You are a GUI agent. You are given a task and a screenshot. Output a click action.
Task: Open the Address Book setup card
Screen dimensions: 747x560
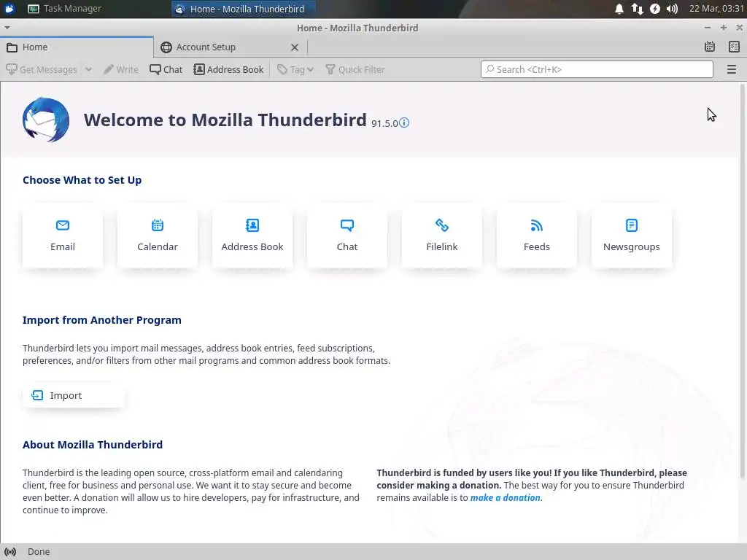tap(252, 237)
